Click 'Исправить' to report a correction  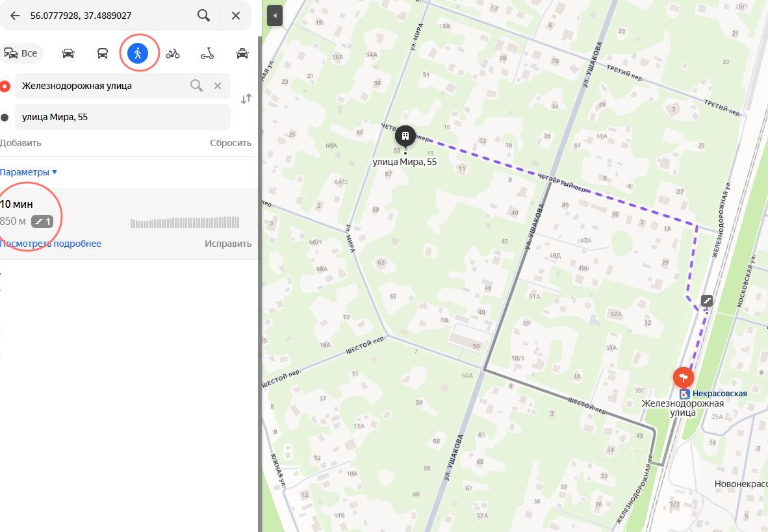click(x=228, y=244)
